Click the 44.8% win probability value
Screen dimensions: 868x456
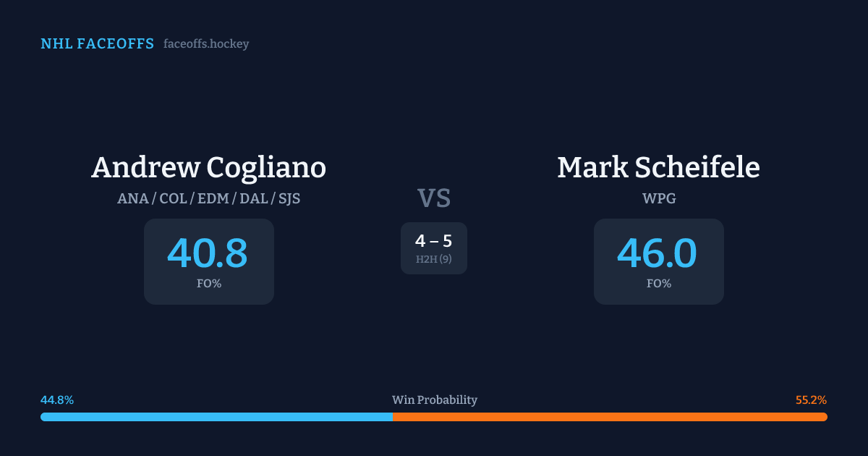(x=57, y=400)
